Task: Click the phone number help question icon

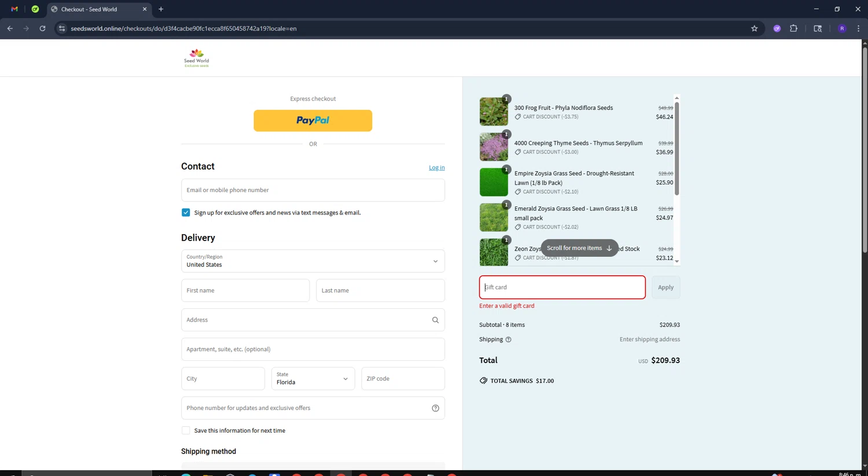Action: pyautogui.click(x=435, y=408)
